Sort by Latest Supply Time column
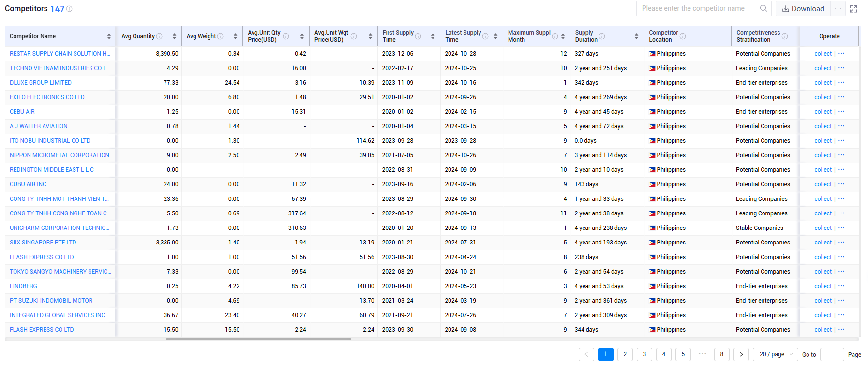This screenshot has height=365, width=868. click(496, 36)
